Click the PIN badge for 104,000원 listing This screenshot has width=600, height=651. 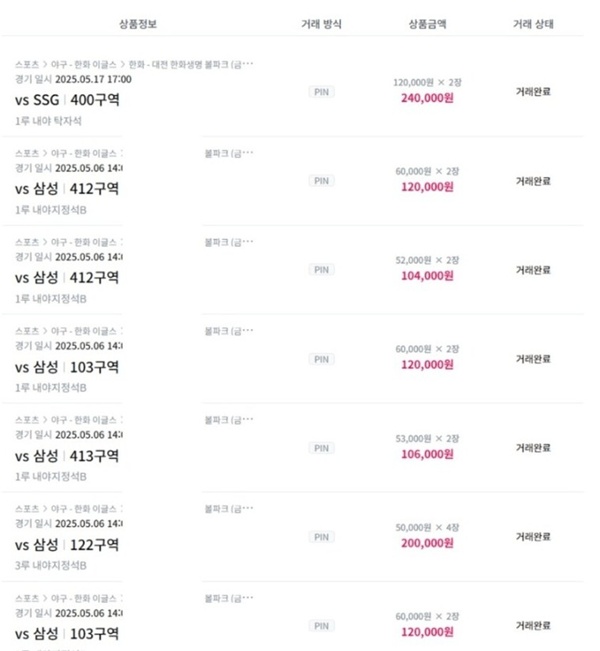(x=321, y=269)
